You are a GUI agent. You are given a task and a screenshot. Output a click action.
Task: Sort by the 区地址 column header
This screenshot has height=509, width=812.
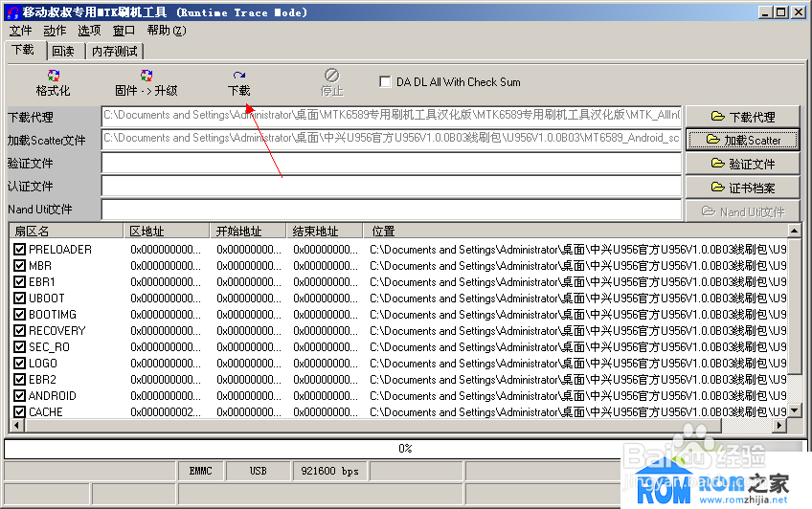tap(167, 231)
